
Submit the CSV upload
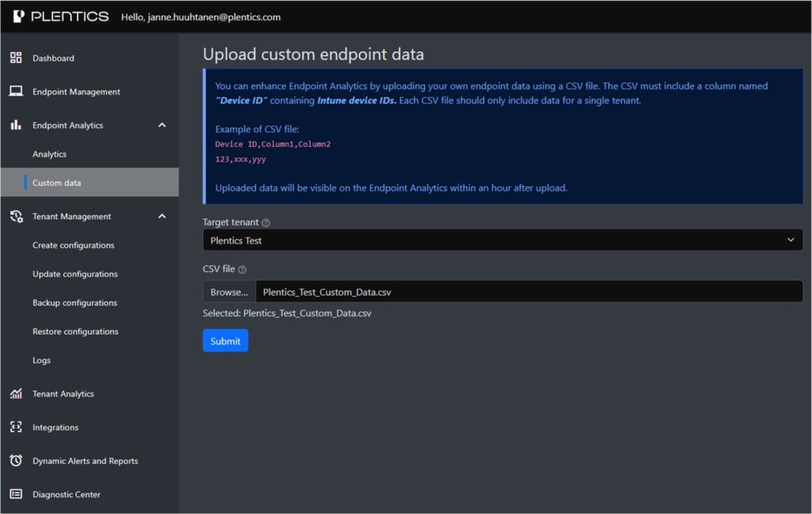click(x=225, y=340)
